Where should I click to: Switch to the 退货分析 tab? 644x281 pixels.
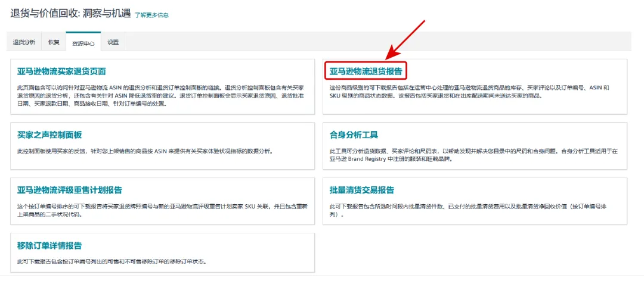pos(24,42)
